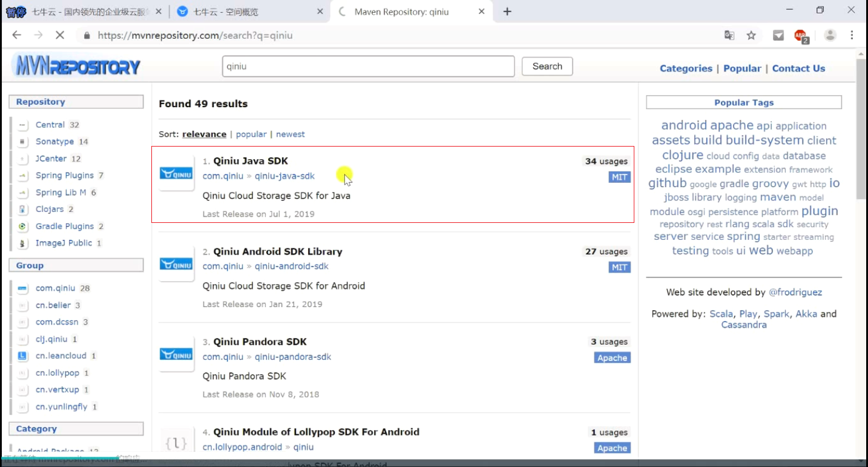
Task: Click ImageJ Public repository icon
Action: tap(22, 243)
